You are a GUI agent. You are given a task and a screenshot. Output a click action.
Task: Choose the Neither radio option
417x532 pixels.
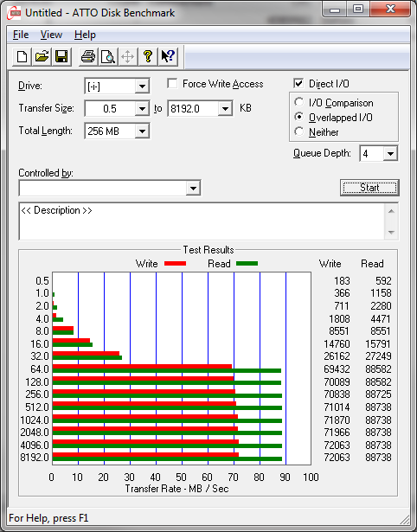tap(299, 131)
